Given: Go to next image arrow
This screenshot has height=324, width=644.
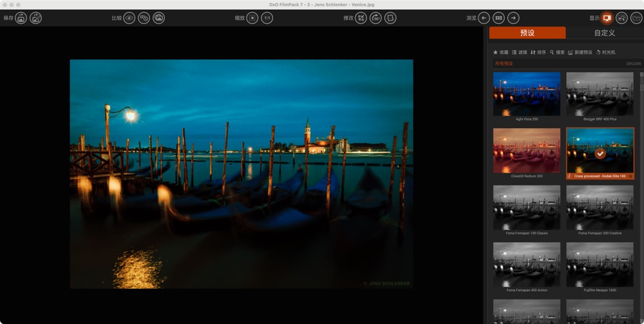Looking at the screenshot, I should (513, 18).
